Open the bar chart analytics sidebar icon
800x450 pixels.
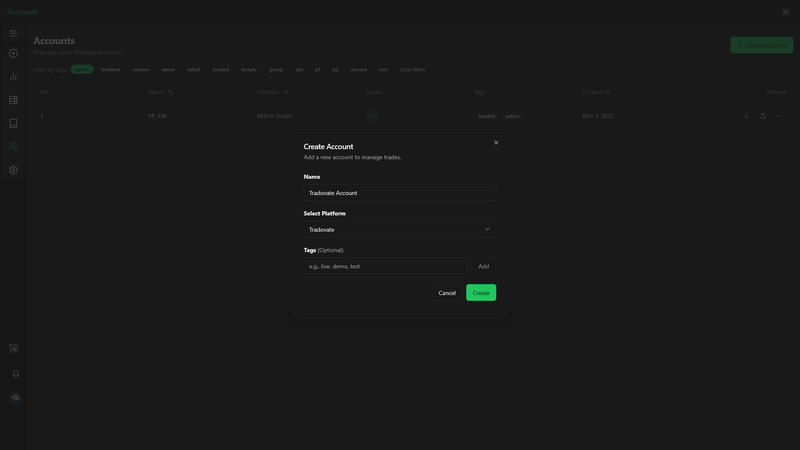13,77
